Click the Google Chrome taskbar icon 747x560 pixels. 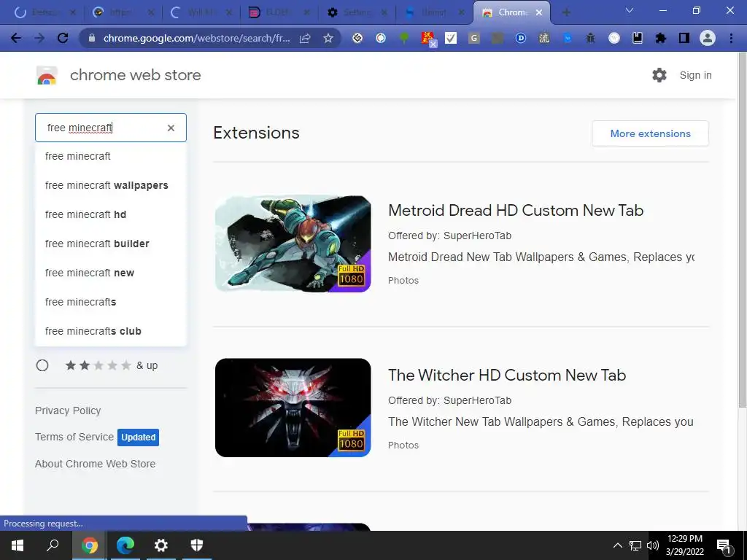[90, 545]
